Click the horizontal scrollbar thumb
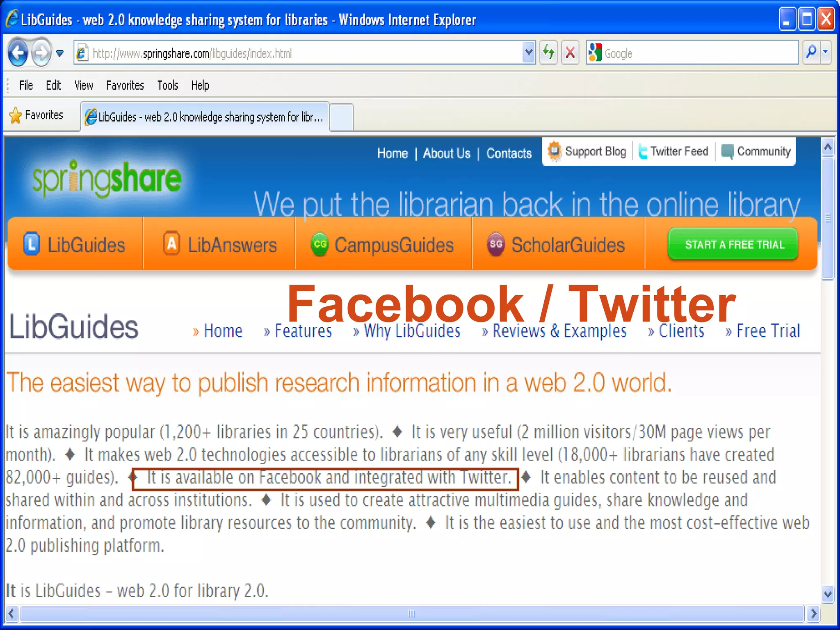840x630 pixels. coord(412,614)
